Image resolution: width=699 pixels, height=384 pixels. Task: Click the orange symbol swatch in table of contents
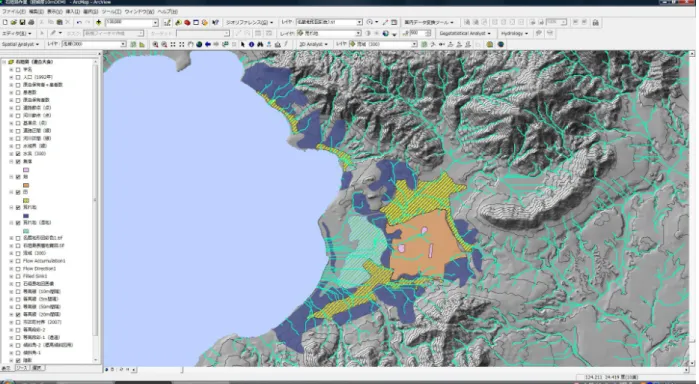[26, 185]
